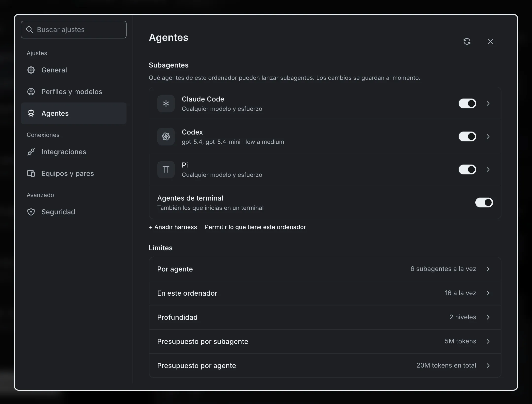
Task: Click the Claude Code name label
Action: point(203,99)
